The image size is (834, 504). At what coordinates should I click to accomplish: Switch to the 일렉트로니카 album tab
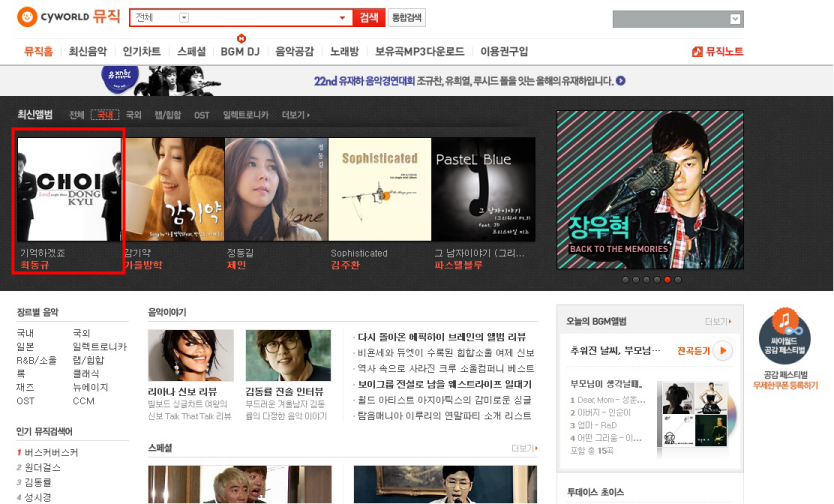(x=246, y=115)
